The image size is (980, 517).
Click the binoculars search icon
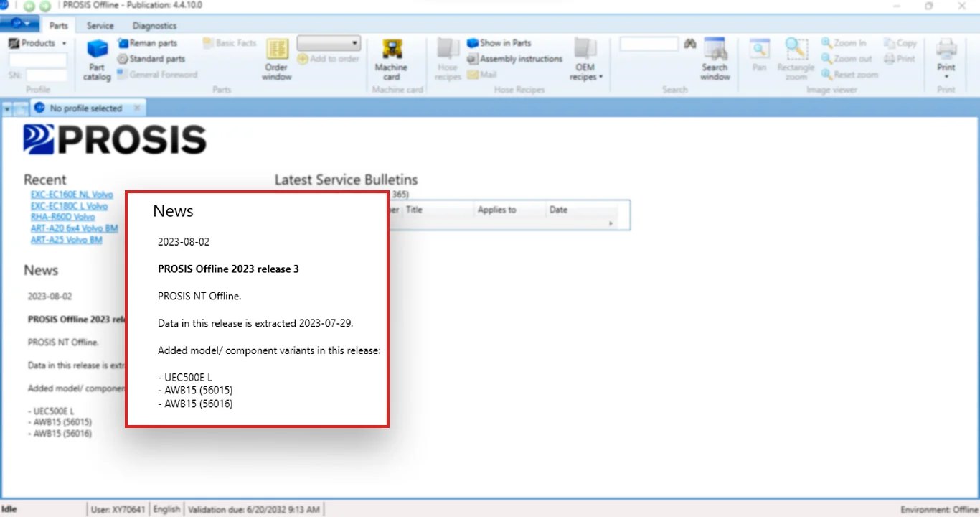coord(690,44)
